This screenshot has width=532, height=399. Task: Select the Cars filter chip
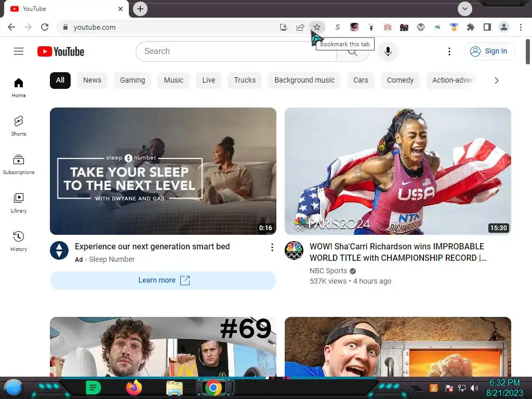pyautogui.click(x=361, y=81)
